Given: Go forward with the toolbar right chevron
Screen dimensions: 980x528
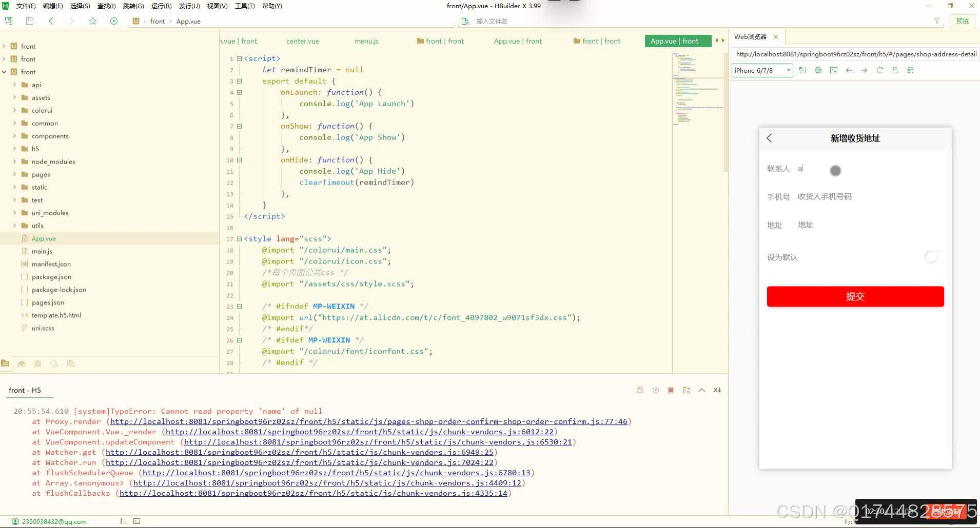Looking at the screenshot, I should coord(71,21).
